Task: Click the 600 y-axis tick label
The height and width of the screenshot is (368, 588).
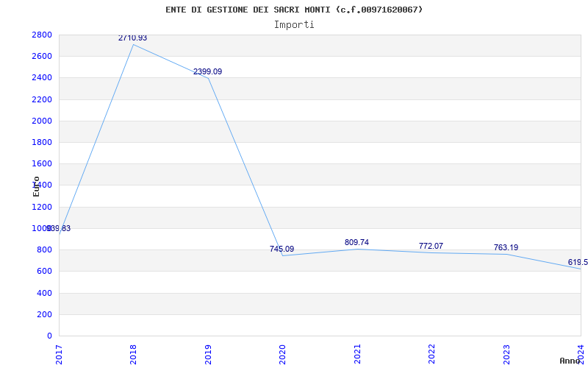Action: point(45,271)
